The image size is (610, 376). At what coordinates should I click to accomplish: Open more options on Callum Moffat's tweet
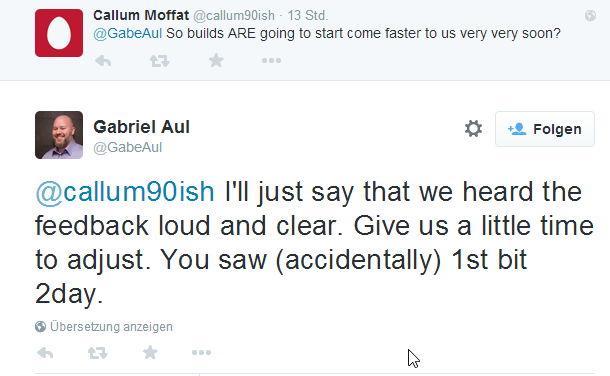pos(271,60)
